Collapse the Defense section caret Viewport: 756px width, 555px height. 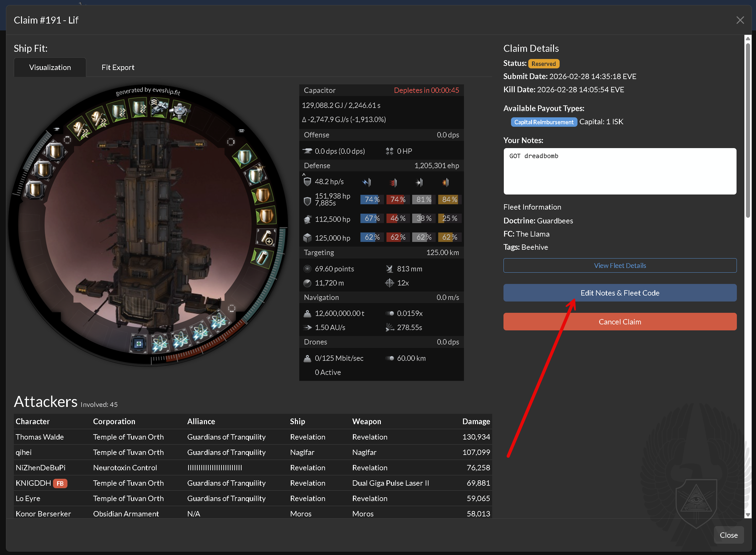(x=304, y=174)
